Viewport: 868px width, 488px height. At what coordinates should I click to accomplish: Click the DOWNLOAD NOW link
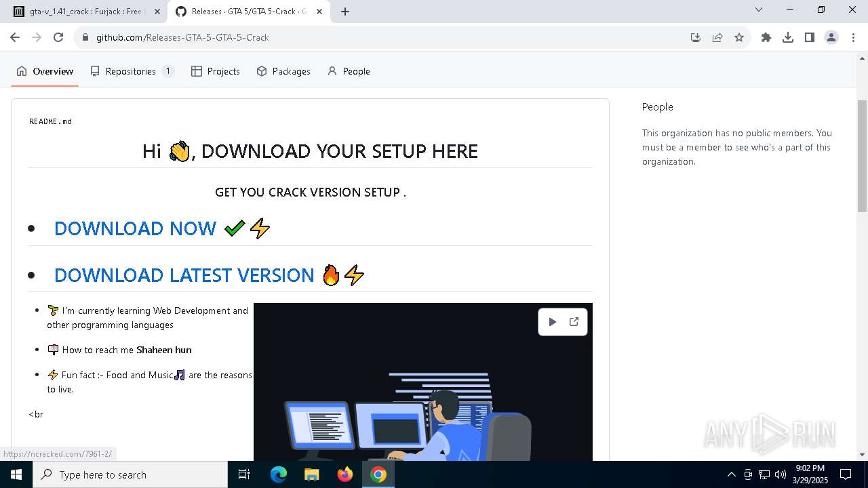tap(136, 228)
